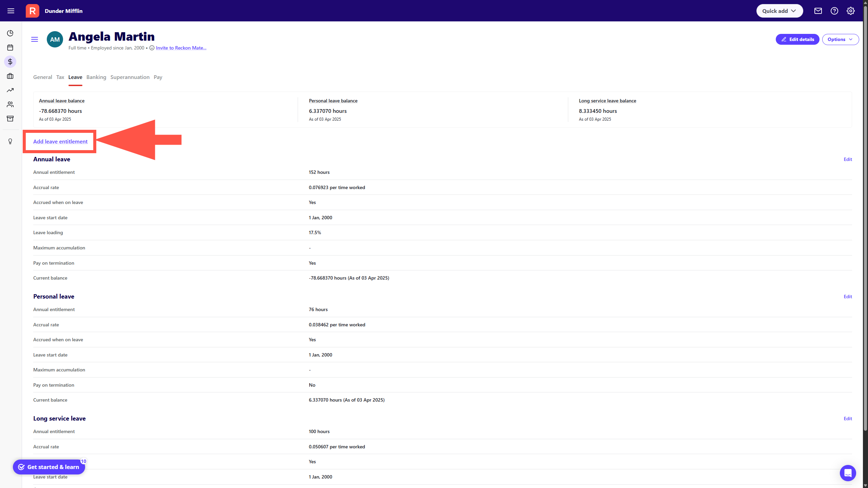Switch to the Superannuation tab
This screenshot has height=488, width=868.
[130, 77]
